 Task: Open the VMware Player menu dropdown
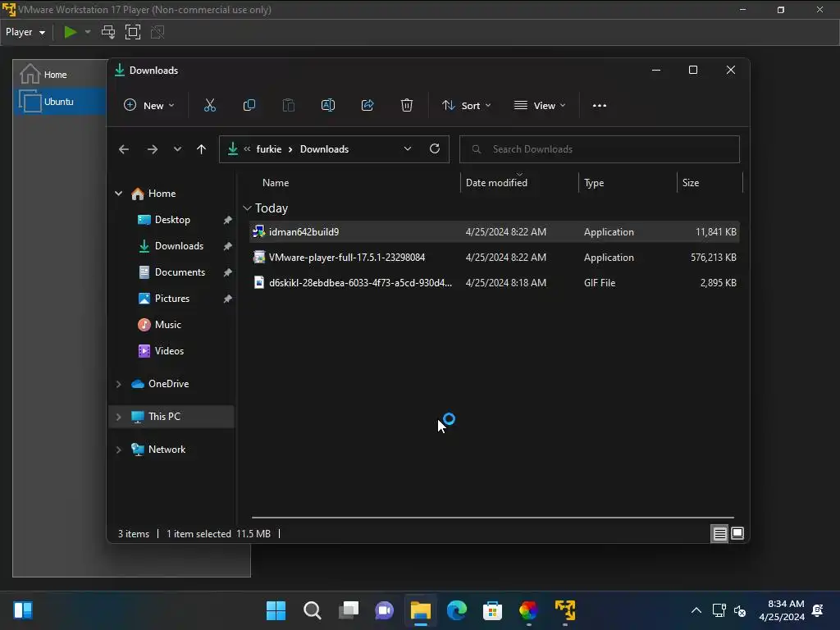coord(25,32)
